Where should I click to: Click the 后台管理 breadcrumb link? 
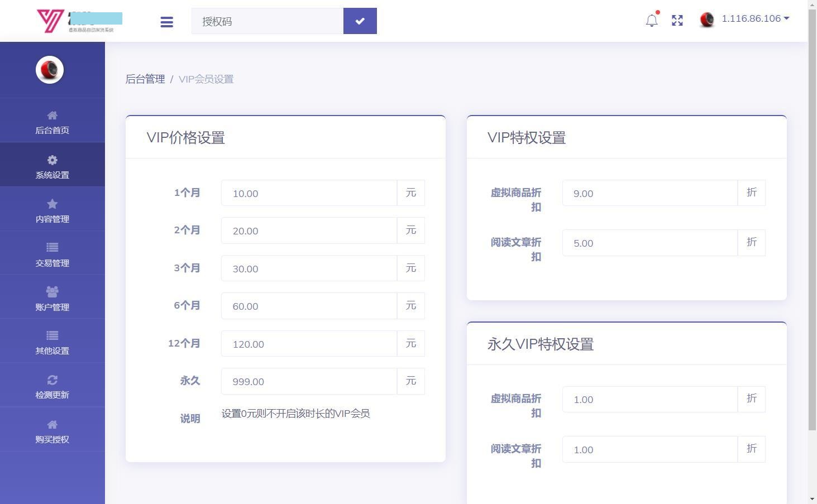pyautogui.click(x=145, y=79)
